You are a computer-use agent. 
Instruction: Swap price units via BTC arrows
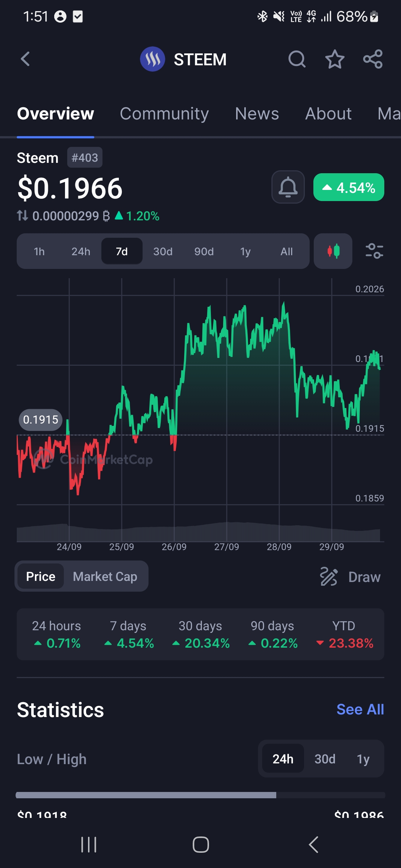coord(22,216)
